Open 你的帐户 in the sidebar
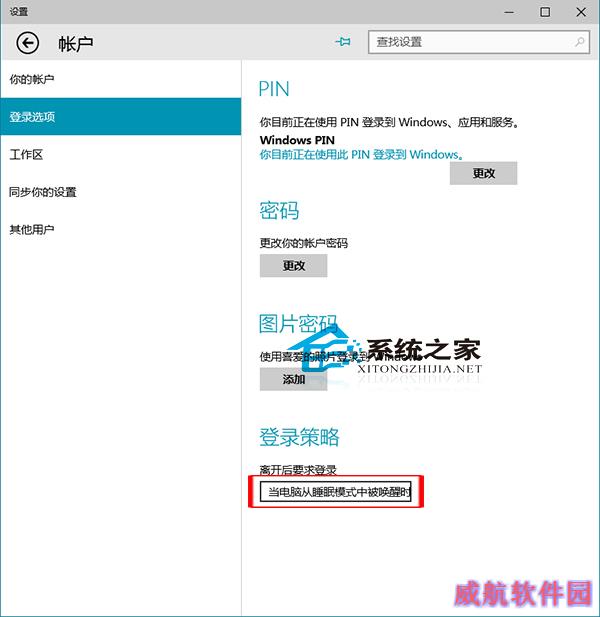 click(x=120, y=79)
